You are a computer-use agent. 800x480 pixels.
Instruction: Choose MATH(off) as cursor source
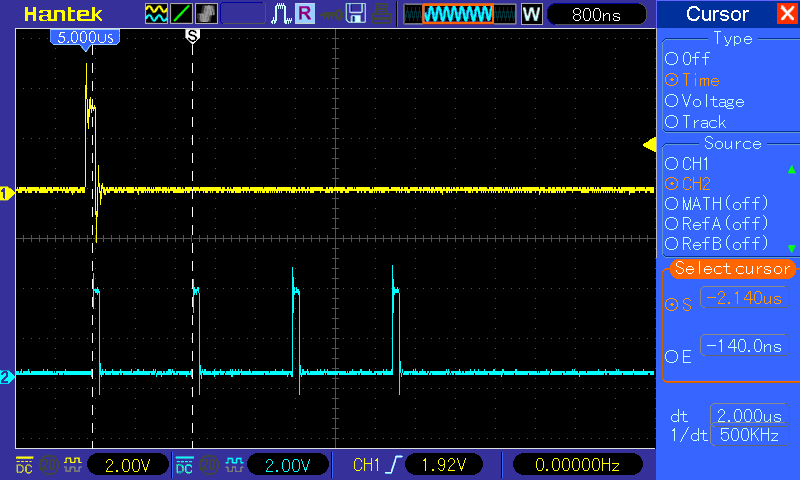716,204
